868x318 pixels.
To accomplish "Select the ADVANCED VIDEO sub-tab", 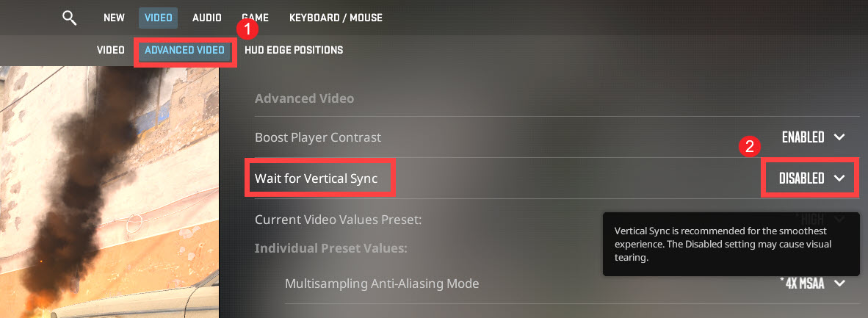I will point(184,51).
